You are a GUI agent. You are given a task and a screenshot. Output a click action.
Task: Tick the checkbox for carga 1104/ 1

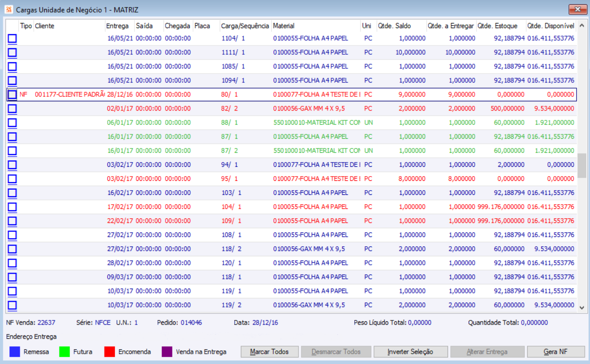(x=12, y=38)
